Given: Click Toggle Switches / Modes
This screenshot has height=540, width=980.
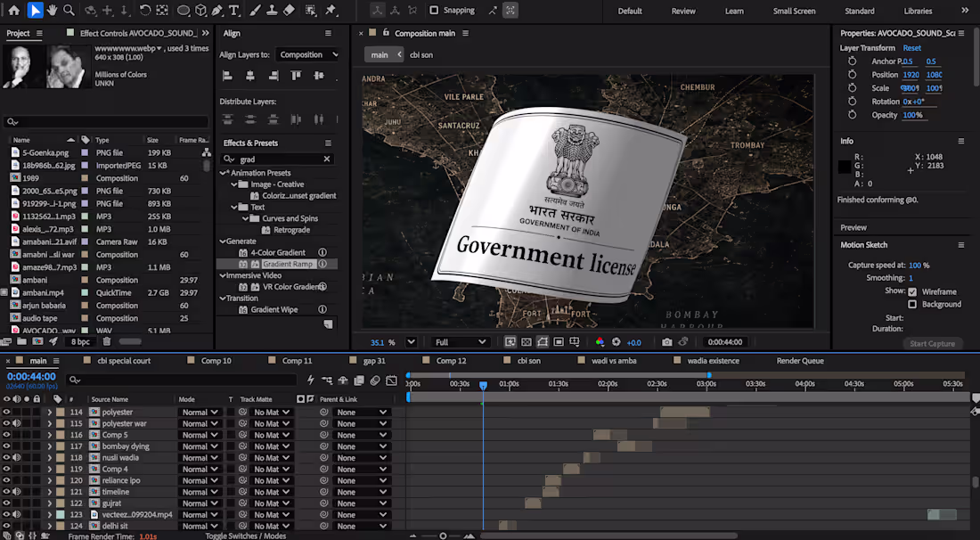Looking at the screenshot, I should pyautogui.click(x=246, y=536).
